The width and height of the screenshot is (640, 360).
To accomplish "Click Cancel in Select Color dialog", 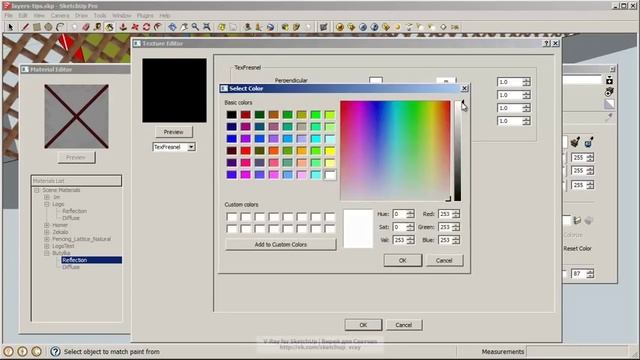I will tap(444, 260).
